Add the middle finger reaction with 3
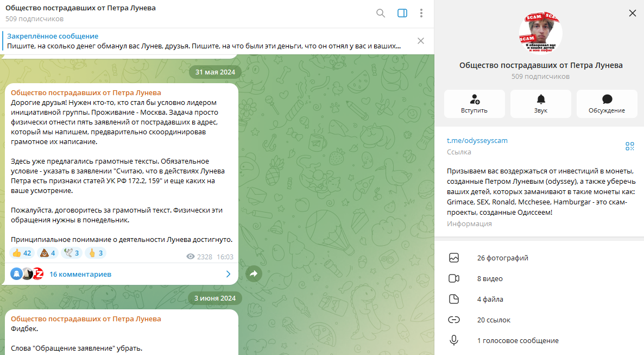 pos(95,253)
